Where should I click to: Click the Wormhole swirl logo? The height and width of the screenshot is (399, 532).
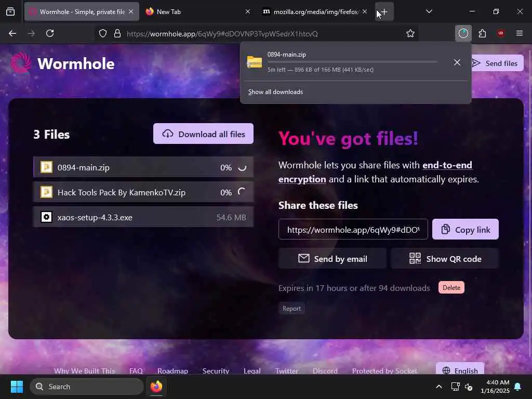20,63
